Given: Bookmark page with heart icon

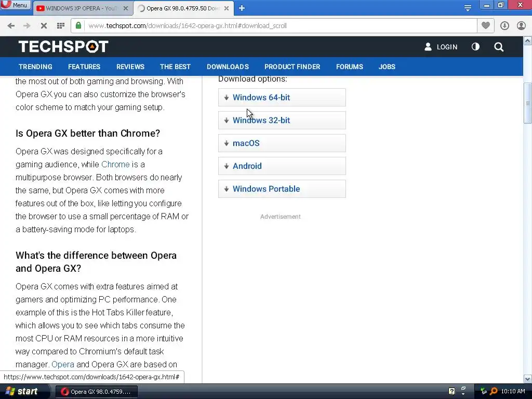Looking at the screenshot, I should point(486,25).
